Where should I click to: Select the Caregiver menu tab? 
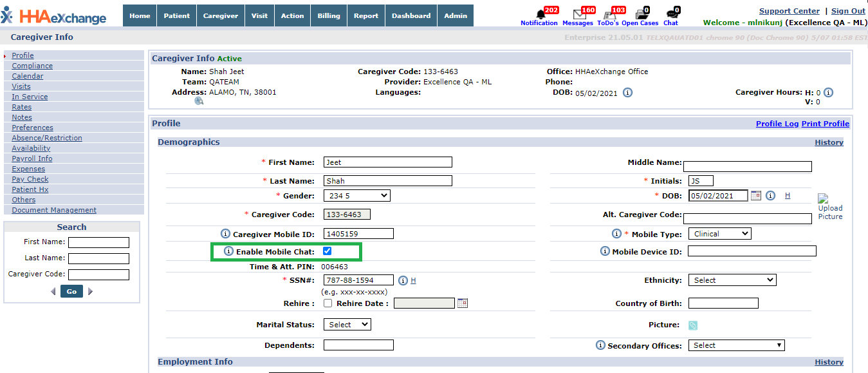click(220, 15)
